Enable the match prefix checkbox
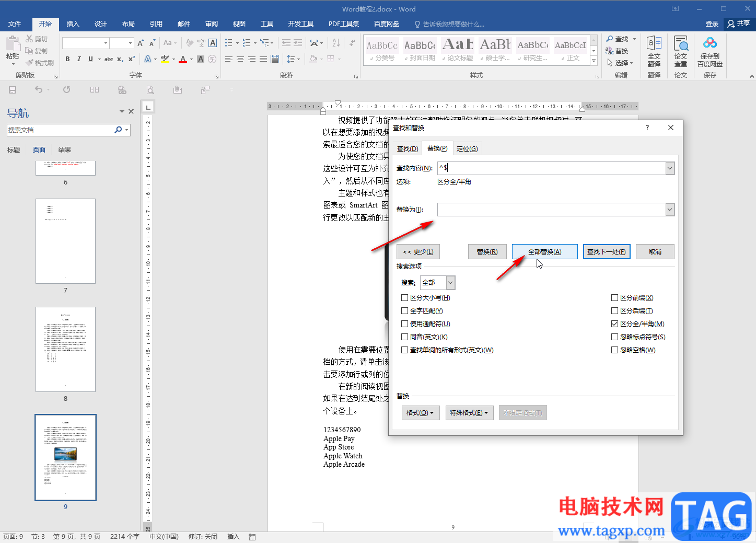The width and height of the screenshot is (756, 543). click(614, 298)
